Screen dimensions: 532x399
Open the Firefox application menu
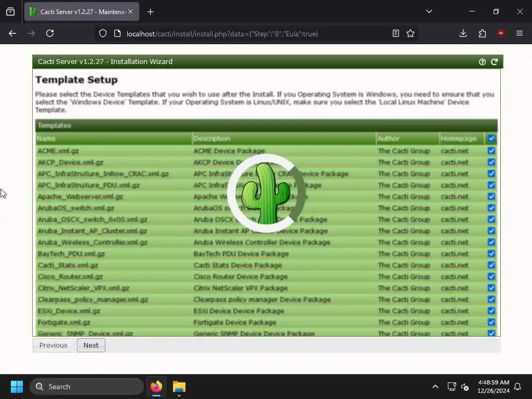tap(520, 33)
